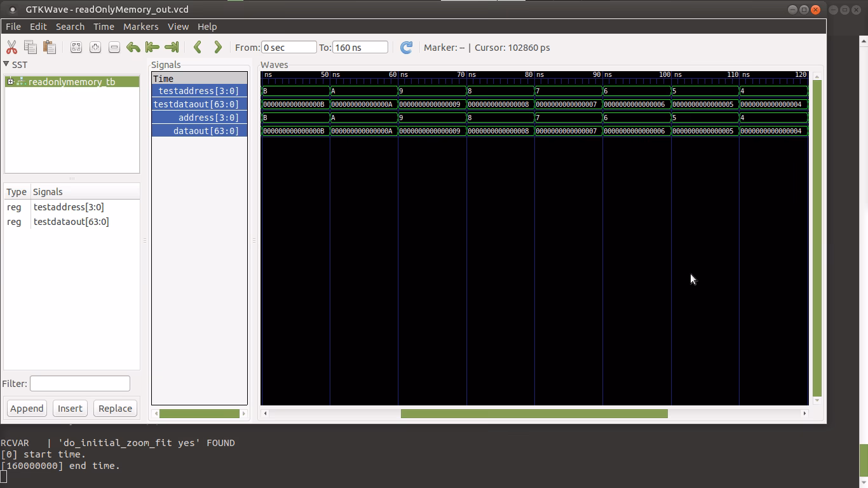Click the GTKWave title bar app icon
The width and height of the screenshot is (868, 488).
click(13, 10)
